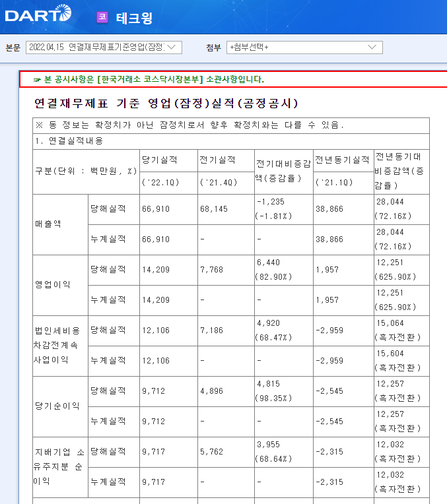
Task: Click the ('22.1Q) period label
Action: click(x=160, y=183)
